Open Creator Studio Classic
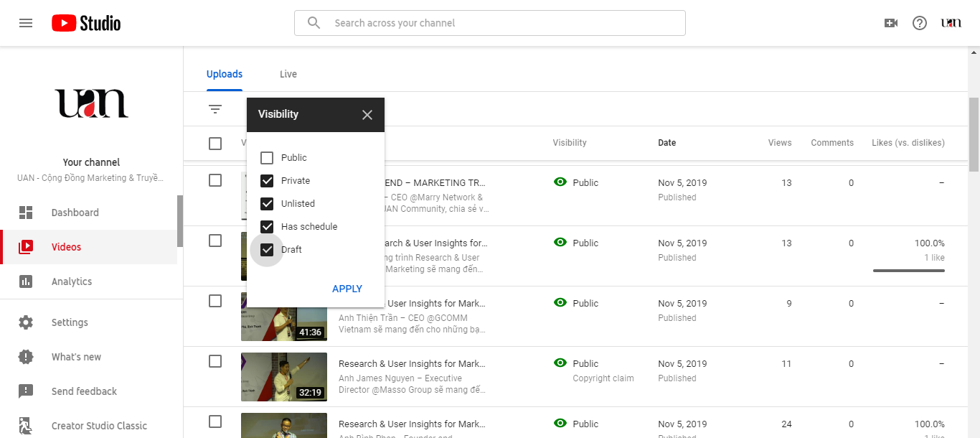This screenshot has height=438, width=980. coord(99,426)
